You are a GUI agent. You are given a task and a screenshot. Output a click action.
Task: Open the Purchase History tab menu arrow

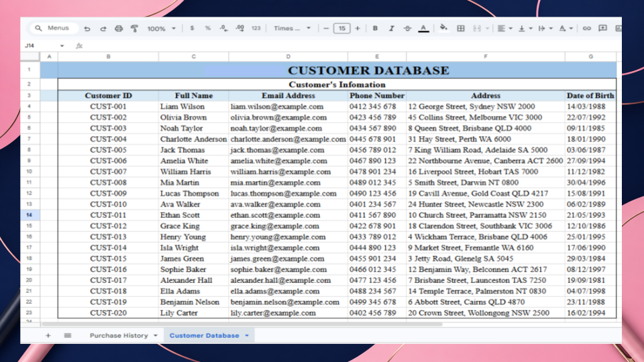[156, 335]
